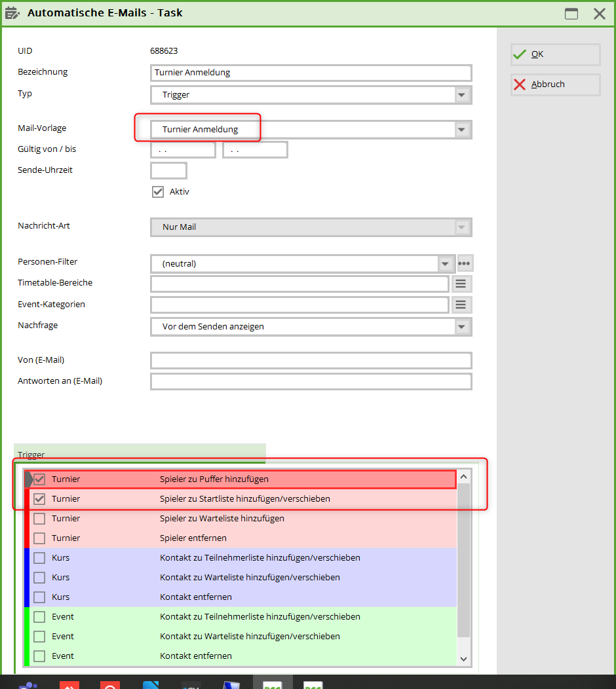Open the Timetable-Bereiche list picker
The height and width of the screenshot is (689, 616).
click(461, 284)
